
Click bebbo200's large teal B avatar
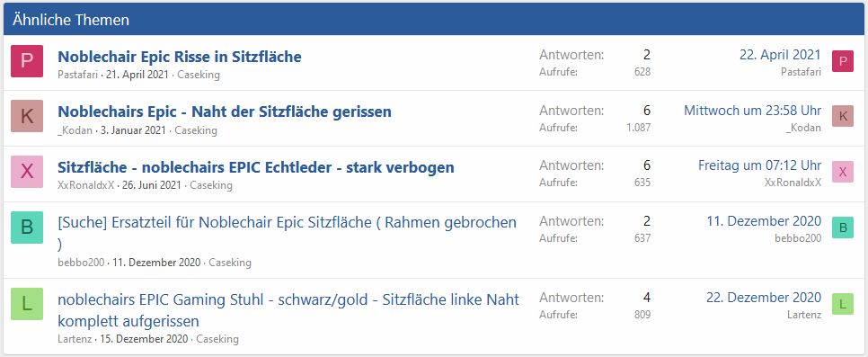[27, 228]
